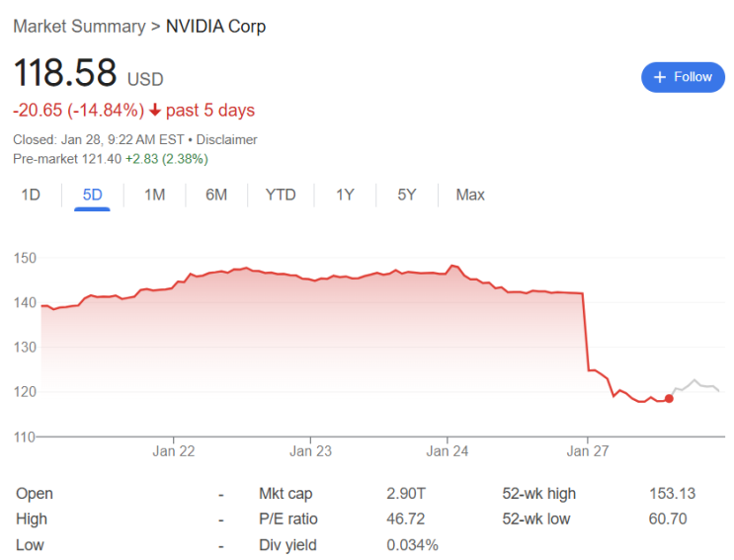Select the 1D time range tab
Screen dimensions: 734x560
click(31, 195)
